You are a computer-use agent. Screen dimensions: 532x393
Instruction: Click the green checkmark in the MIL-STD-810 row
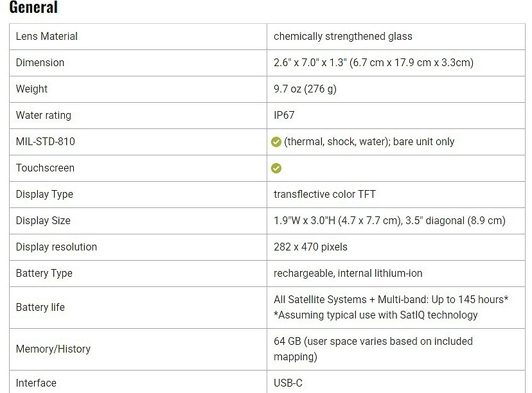[x=276, y=142]
